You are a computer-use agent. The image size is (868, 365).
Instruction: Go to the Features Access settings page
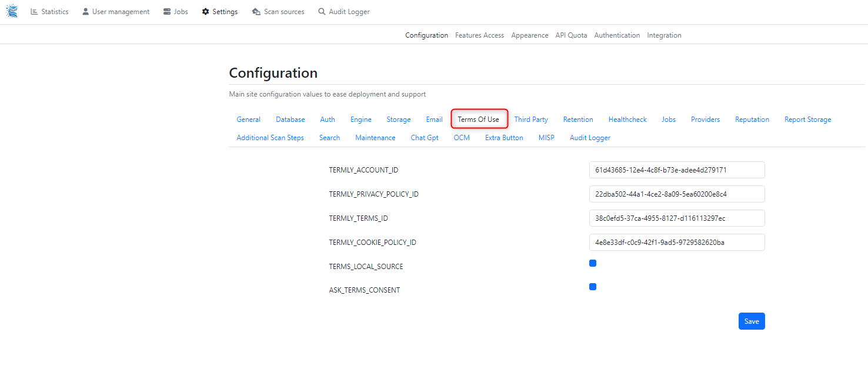point(479,35)
